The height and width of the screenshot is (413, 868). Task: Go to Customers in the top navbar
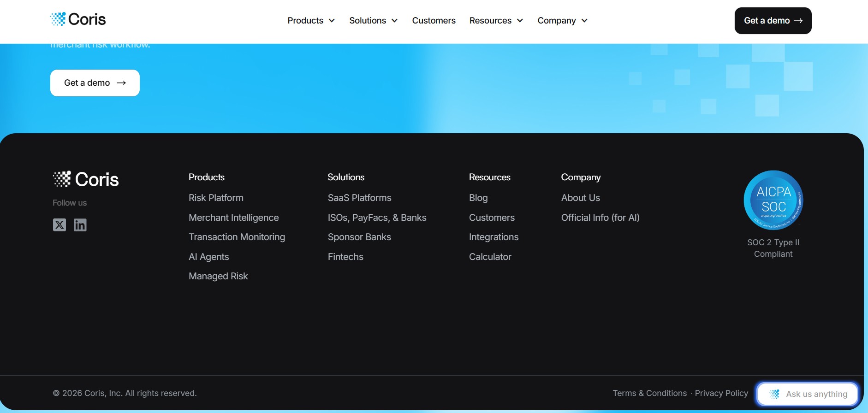434,21
